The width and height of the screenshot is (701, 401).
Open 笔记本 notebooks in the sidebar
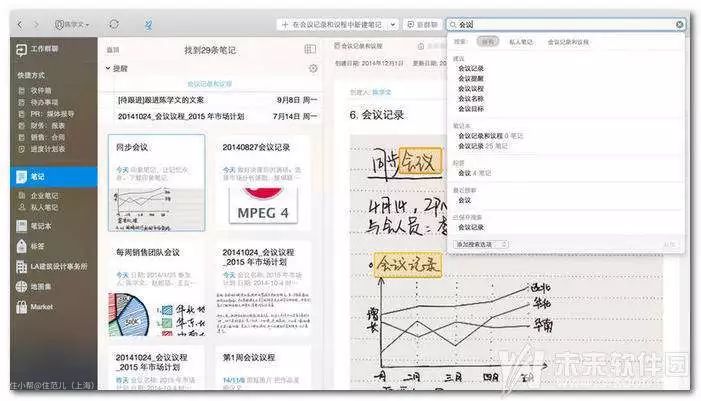pyautogui.click(x=40, y=227)
